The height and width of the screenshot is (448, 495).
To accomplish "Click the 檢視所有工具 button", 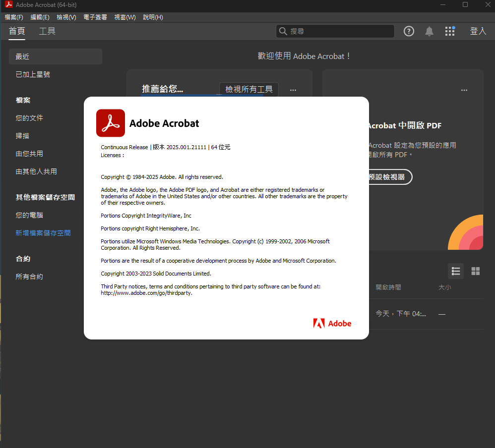I will coord(249,89).
